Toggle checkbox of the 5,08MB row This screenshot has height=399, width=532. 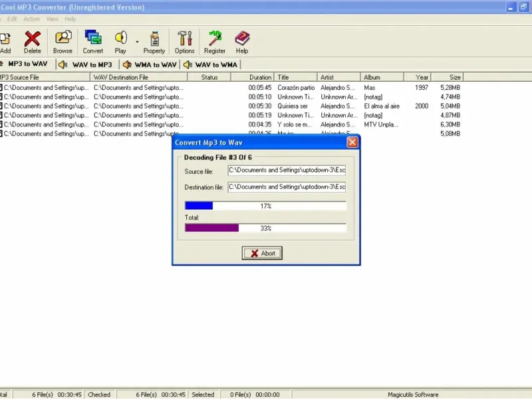click(x=1, y=134)
